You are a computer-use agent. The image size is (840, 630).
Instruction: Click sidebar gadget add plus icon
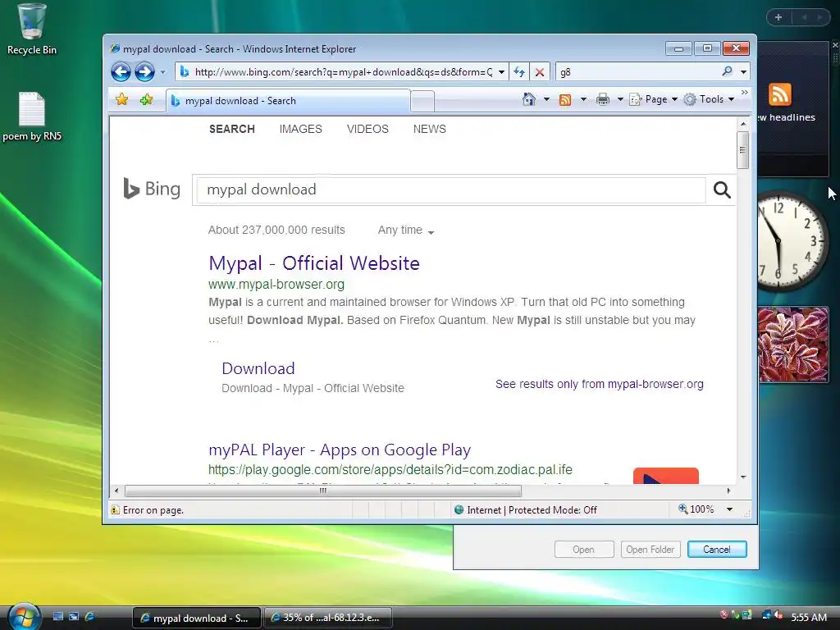[778, 18]
